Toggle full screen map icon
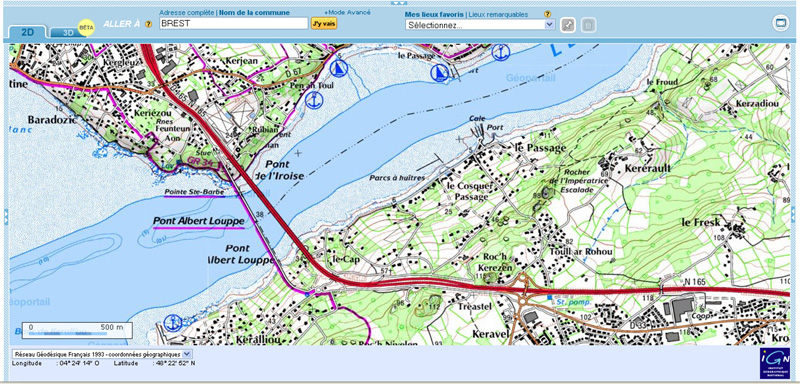 [781, 23]
